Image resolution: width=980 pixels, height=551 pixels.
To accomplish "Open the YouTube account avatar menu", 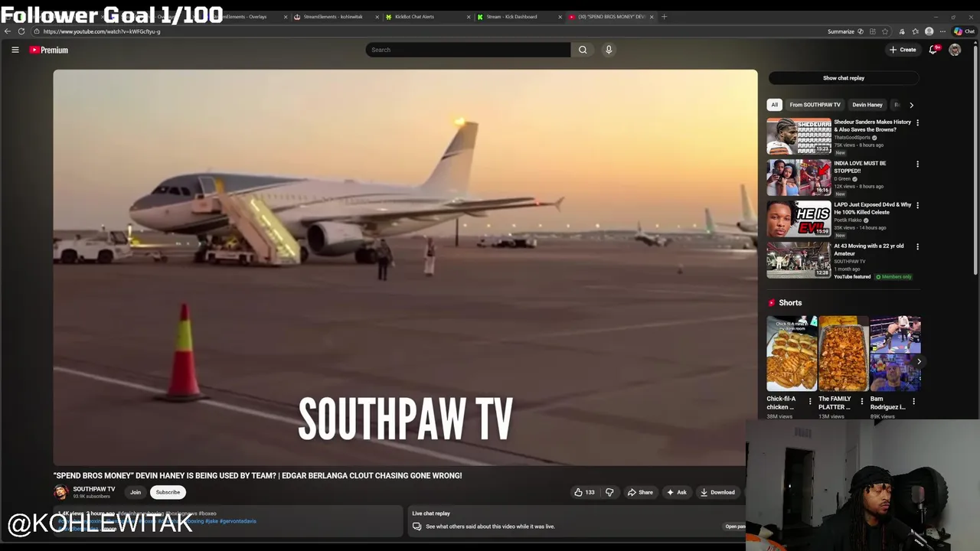I will point(955,50).
